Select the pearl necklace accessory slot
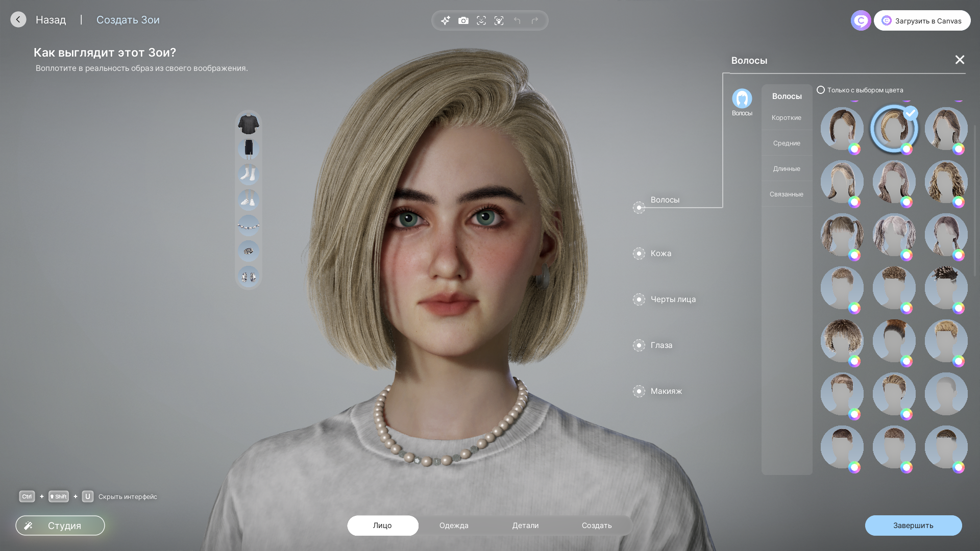This screenshot has height=551, width=980. tap(249, 226)
